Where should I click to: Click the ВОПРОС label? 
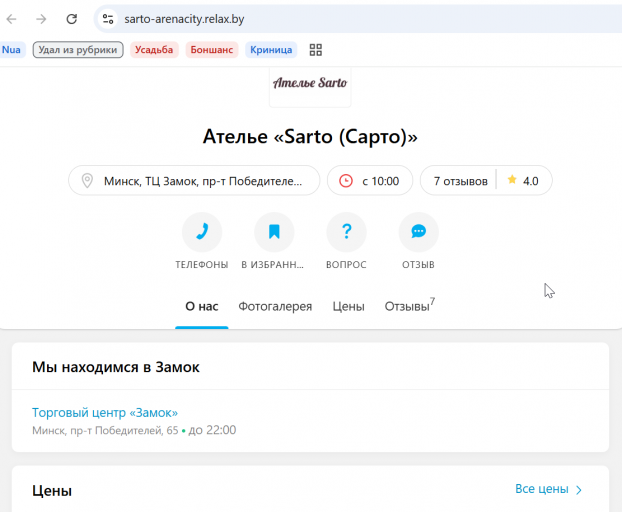click(346, 265)
